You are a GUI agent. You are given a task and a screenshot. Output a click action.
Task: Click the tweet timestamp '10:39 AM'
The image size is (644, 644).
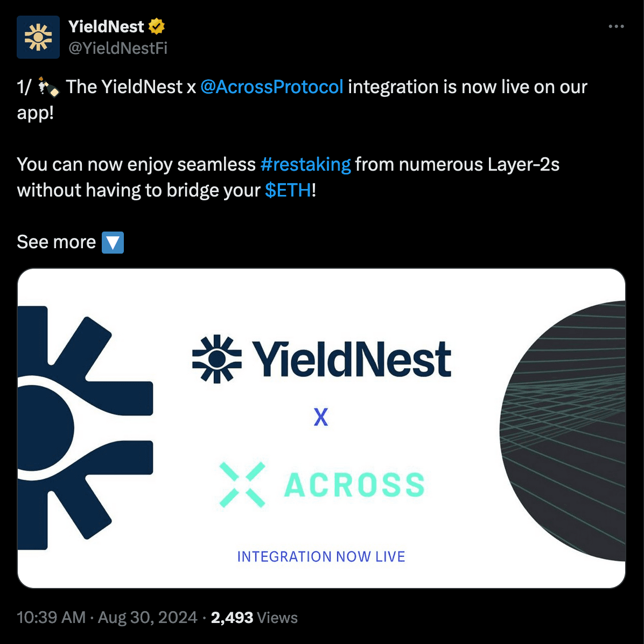click(x=49, y=617)
